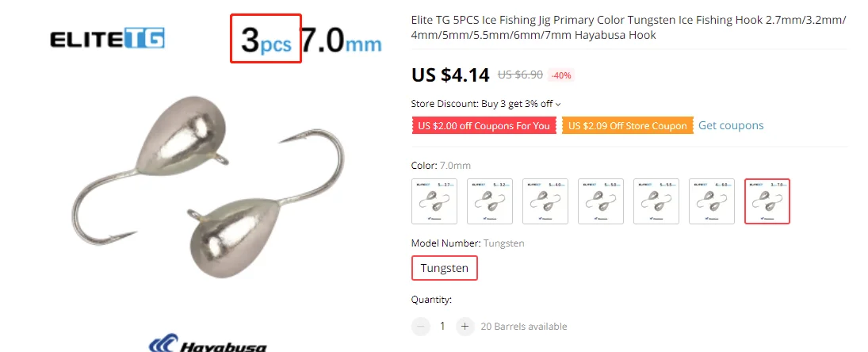Click the quantity number field

442,327
